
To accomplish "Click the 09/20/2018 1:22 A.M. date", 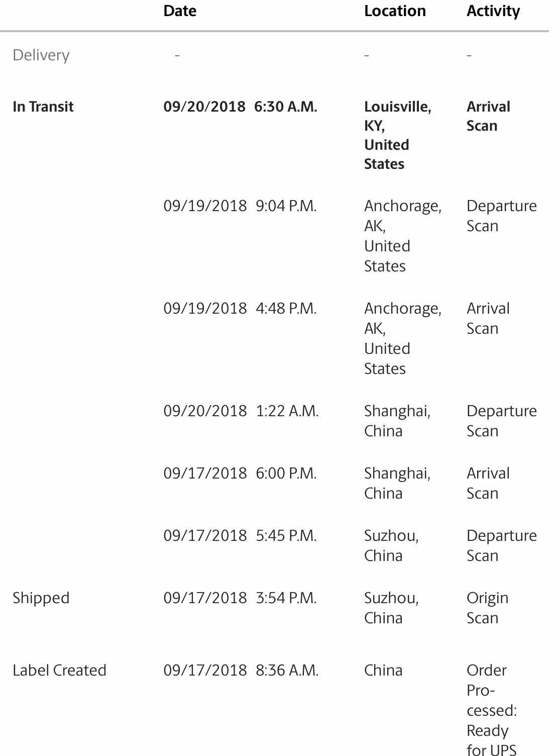I will point(241,411).
